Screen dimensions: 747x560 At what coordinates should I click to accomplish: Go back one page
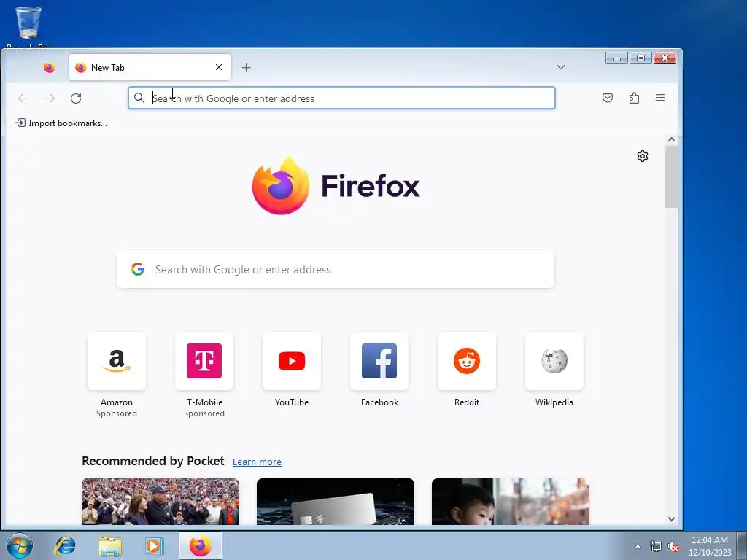point(23,98)
